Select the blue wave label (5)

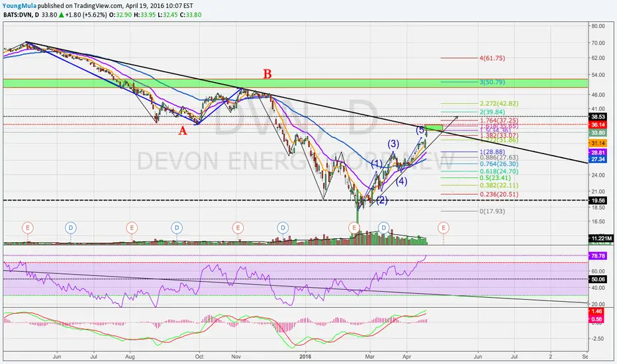click(x=420, y=130)
